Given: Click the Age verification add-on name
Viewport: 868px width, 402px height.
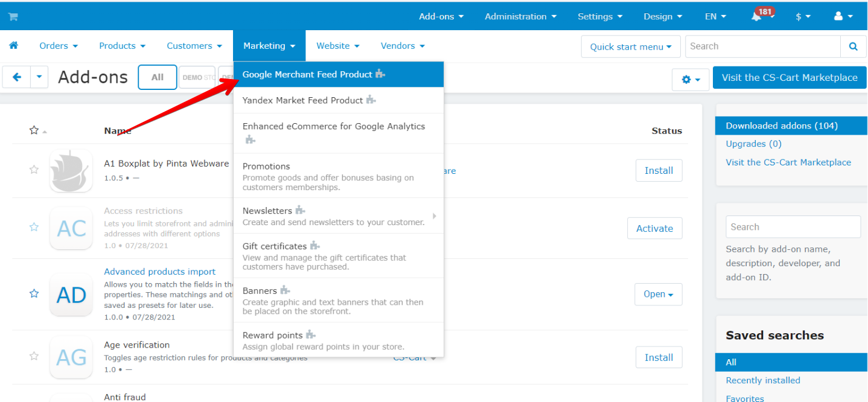Looking at the screenshot, I should click(x=136, y=345).
